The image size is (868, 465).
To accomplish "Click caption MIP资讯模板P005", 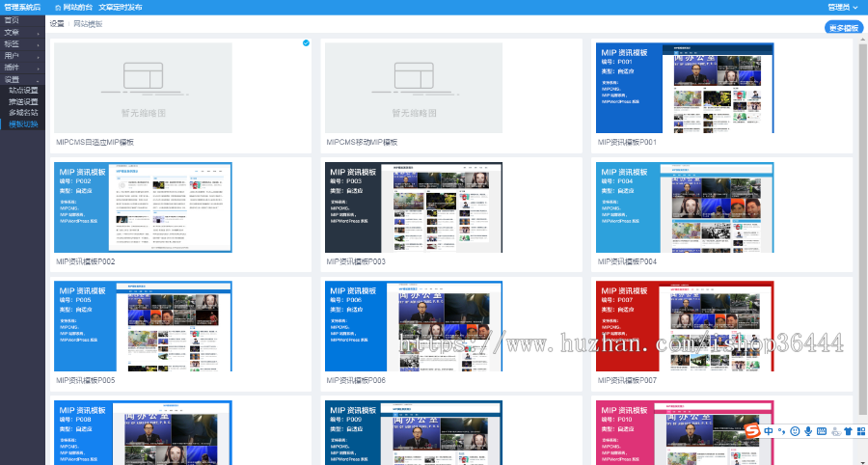I will [85, 380].
